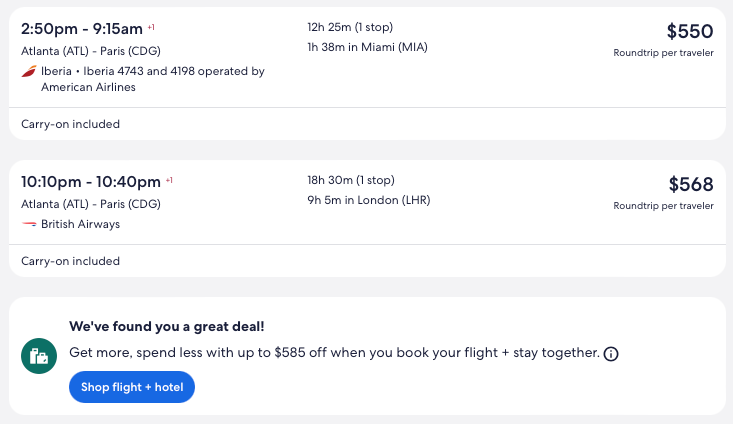Choose the $550 roundtrip fare
The width and height of the screenshot is (733, 424).
tap(689, 31)
